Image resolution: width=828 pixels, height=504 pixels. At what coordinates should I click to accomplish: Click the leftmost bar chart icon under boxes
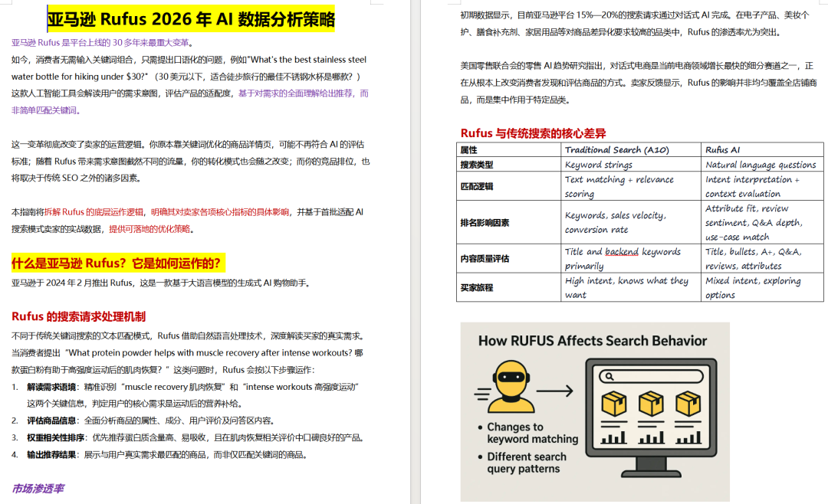pos(614,437)
